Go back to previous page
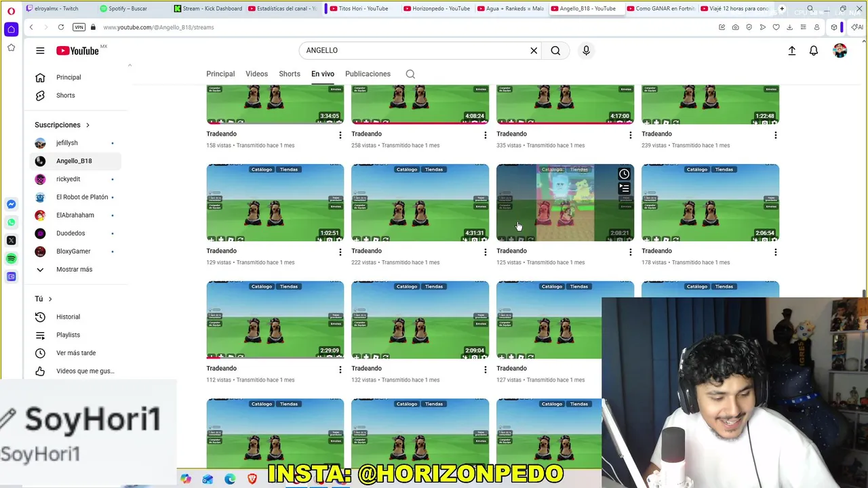The width and height of the screenshot is (868, 488). 31,27
